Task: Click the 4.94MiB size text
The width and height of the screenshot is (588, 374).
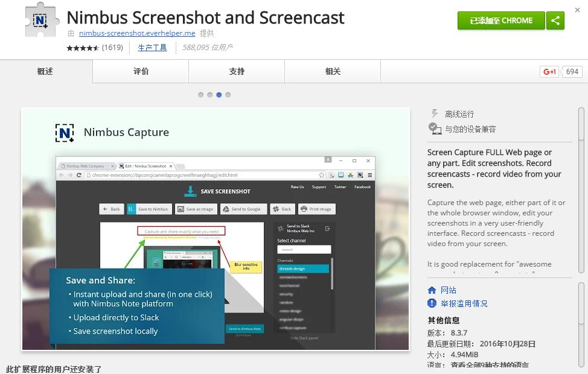Action: [x=464, y=355]
